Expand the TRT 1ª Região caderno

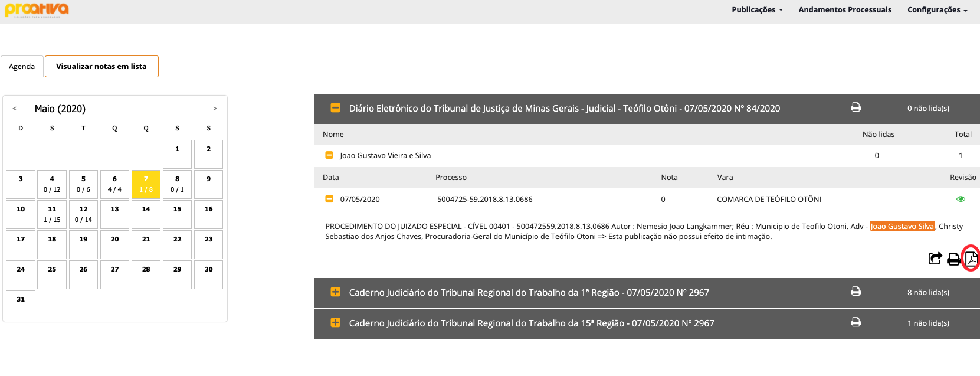(335, 292)
